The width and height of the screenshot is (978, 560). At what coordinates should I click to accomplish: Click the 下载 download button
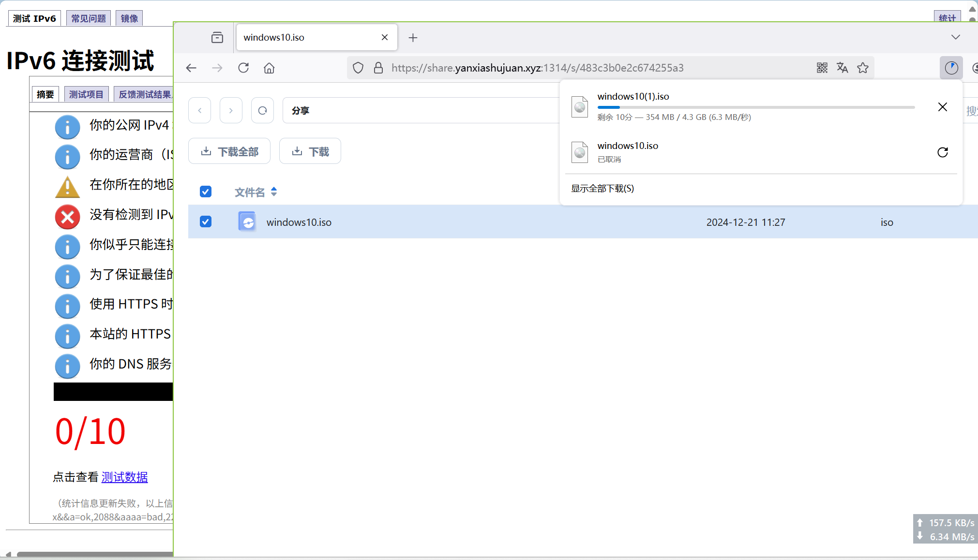click(310, 151)
